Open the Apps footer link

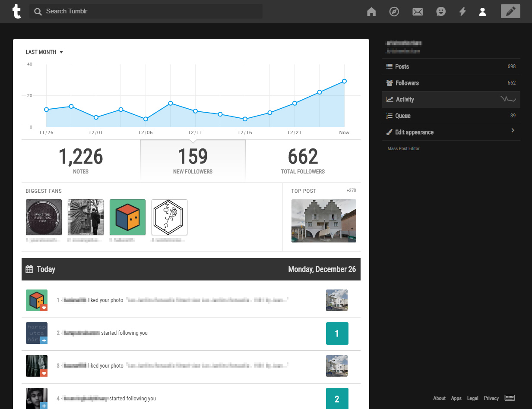(x=456, y=398)
